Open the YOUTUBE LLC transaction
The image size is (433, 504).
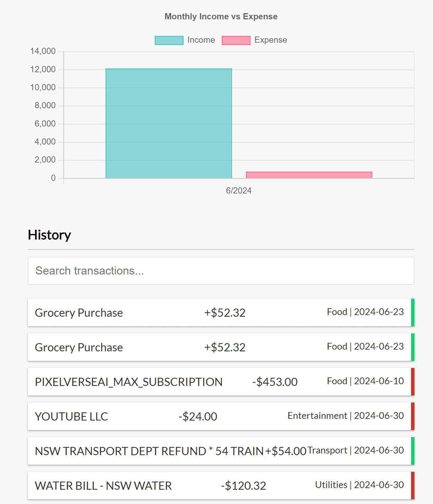[x=71, y=417]
